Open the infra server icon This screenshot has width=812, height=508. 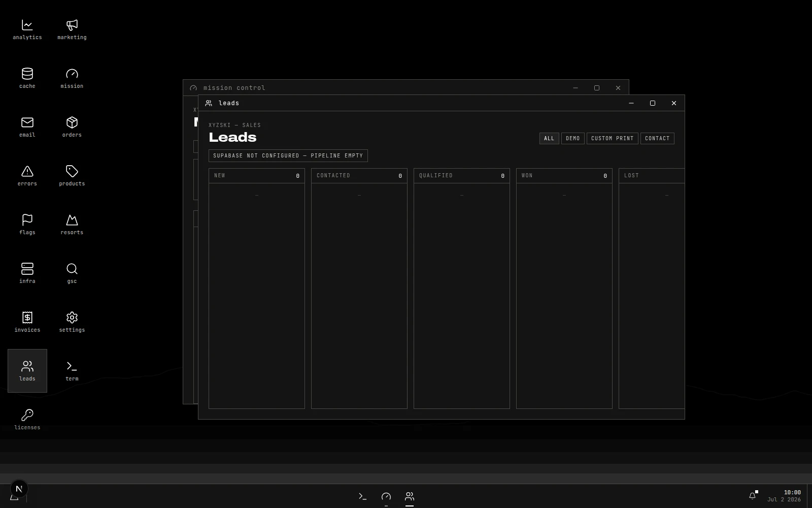(27, 273)
